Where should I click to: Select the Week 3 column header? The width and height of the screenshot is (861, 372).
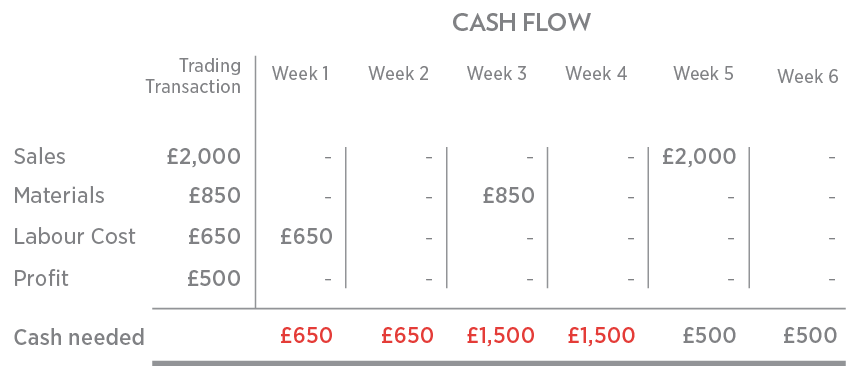(x=496, y=74)
